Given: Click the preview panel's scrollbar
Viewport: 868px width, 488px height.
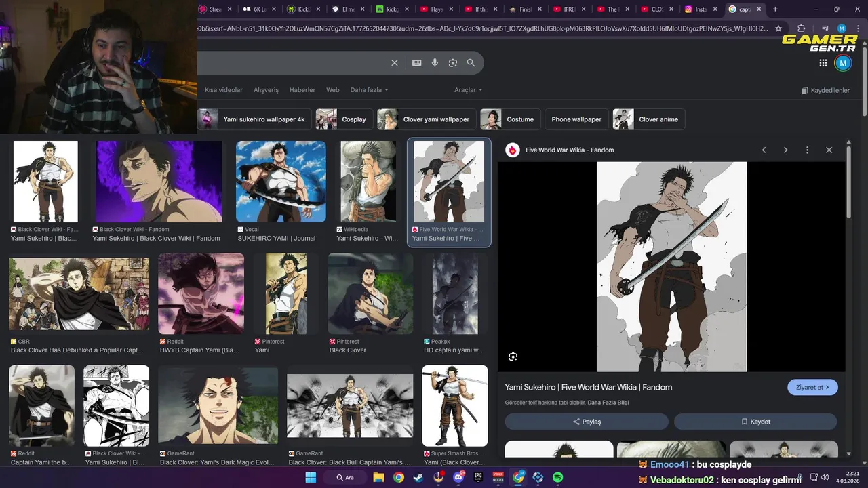Looking at the screenshot, I should tap(848, 183).
